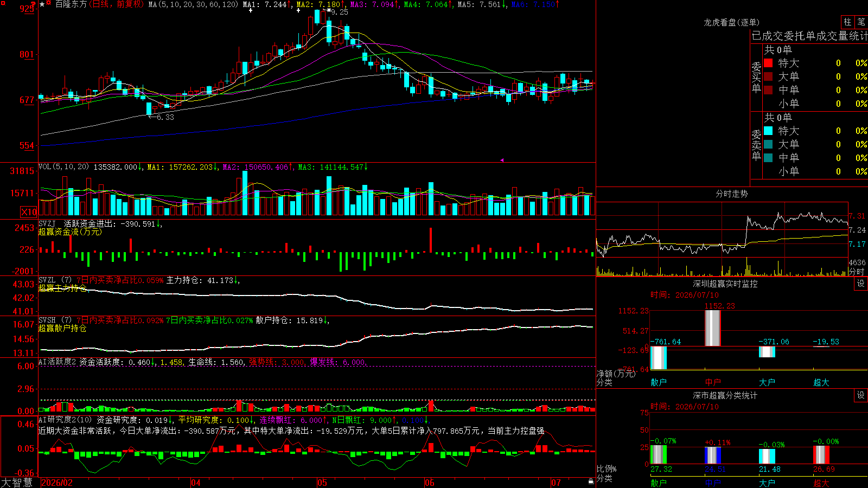Screen dimensions: 868x488
Task: Click red 特大 buy order color swatch
Action: coord(768,63)
